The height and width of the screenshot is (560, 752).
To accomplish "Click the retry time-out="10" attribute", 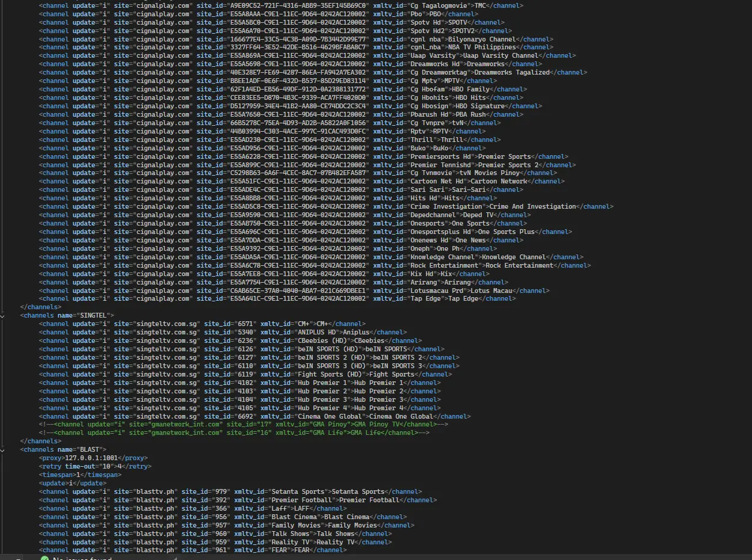I will (89, 466).
